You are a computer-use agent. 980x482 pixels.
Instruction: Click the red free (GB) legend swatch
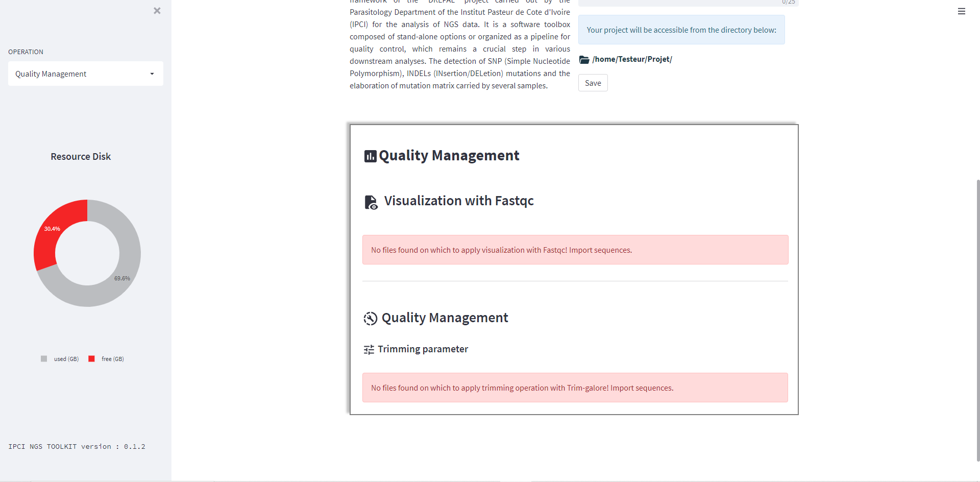pyautogui.click(x=91, y=359)
